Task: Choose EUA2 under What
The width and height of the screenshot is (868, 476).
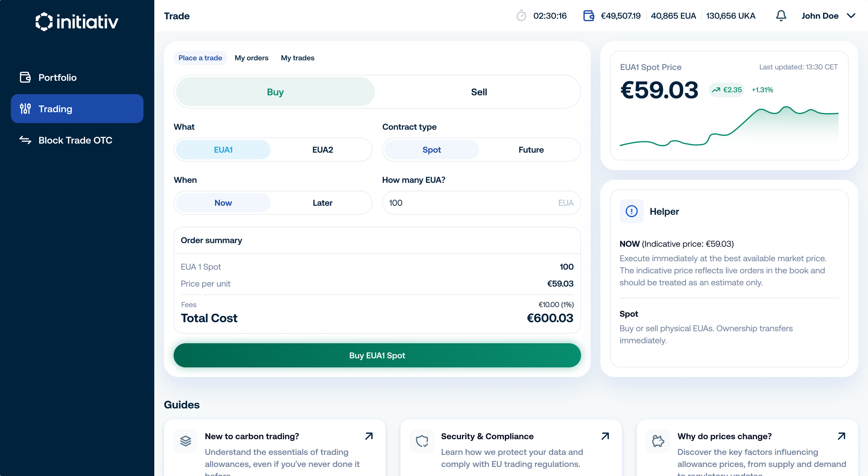Action: (x=323, y=149)
